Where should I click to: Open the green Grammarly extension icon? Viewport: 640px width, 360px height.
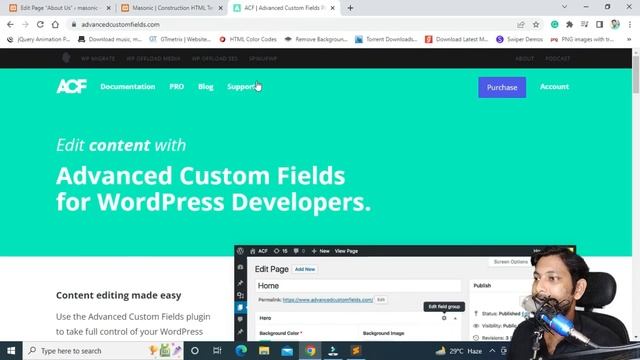pos(554,24)
